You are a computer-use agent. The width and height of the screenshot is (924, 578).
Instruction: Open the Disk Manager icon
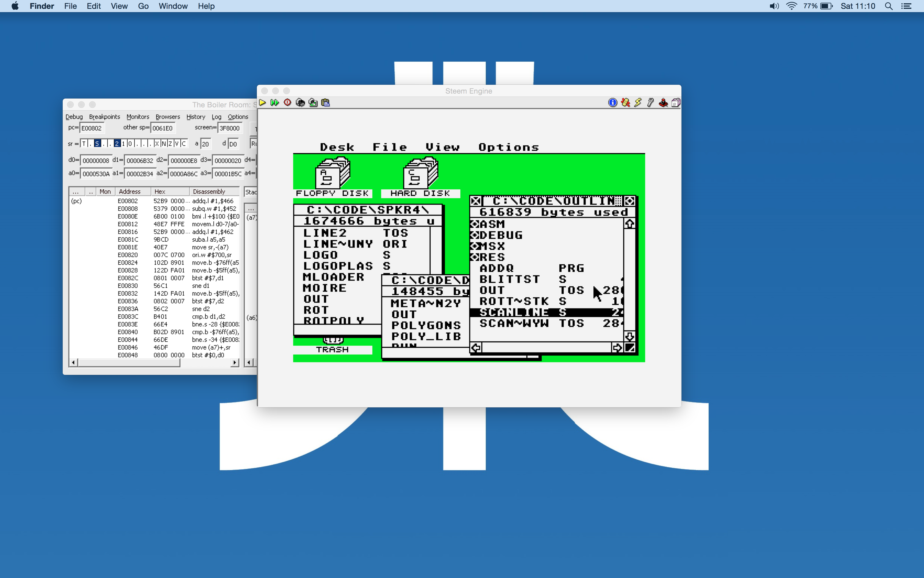tap(676, 102)
